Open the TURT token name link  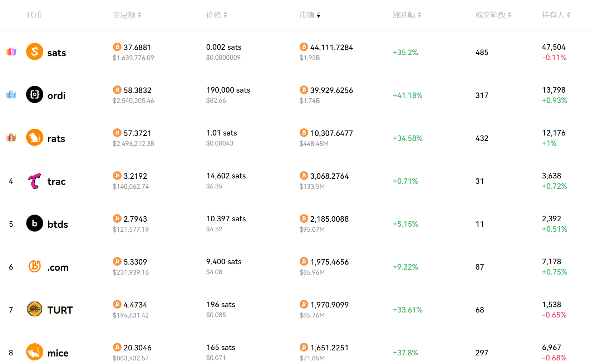60,310
